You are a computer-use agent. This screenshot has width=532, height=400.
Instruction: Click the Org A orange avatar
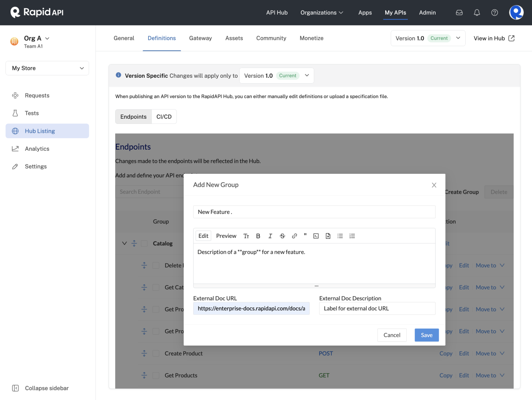pyautogui.click(x=14, y=41)
